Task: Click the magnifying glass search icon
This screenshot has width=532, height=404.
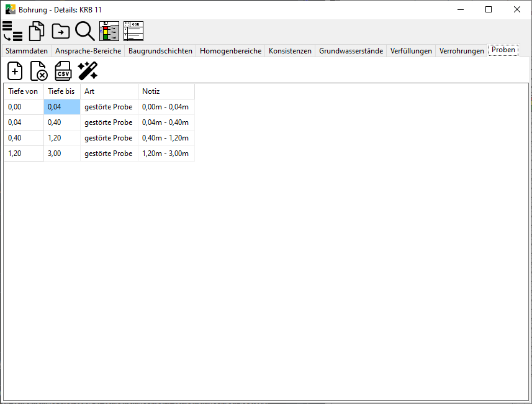Action: point(84,30)
